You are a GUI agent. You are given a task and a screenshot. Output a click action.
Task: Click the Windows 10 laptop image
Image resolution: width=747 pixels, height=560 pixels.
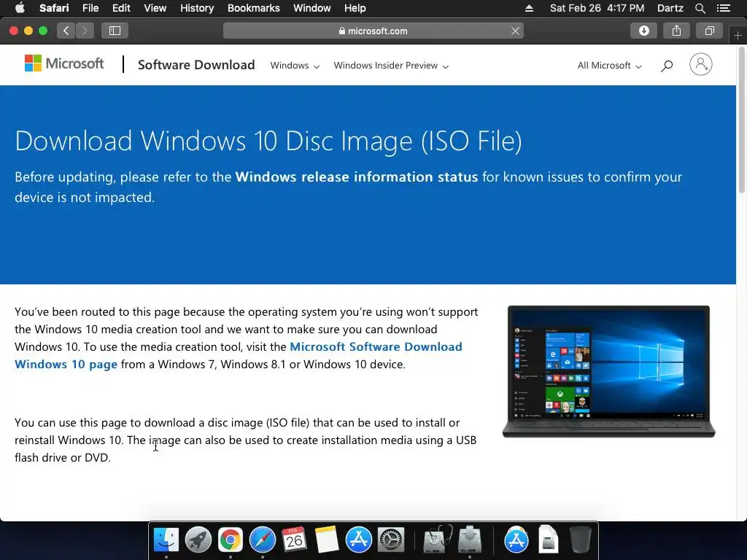[x=609, y=371]
